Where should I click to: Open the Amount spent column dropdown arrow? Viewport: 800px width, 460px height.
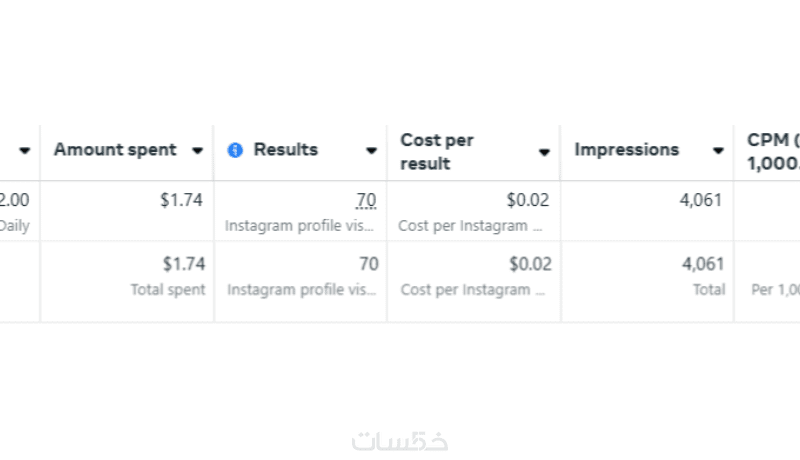(198, 151)
